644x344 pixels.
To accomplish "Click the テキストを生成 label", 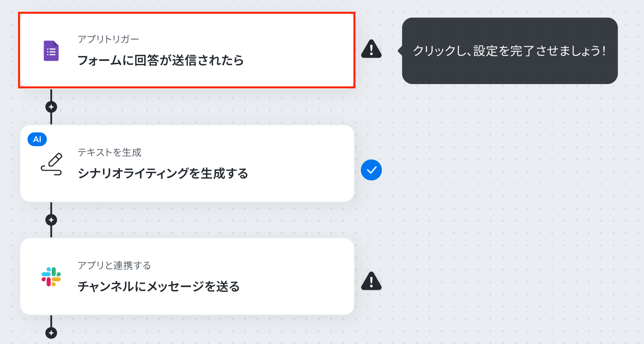I will pyautogui.click(x=110, y=152).
